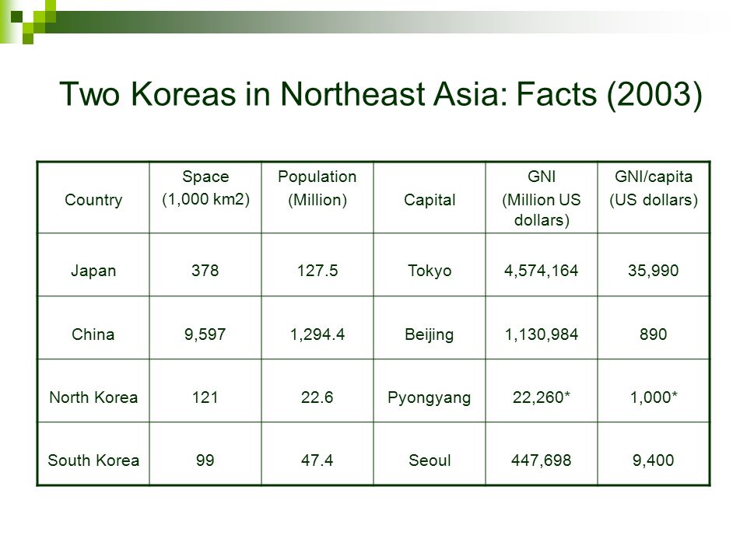The height and width of the screenshot is (560, 747).
Task: Select the 'Beijing' capital cell
Action: [430, 327]
